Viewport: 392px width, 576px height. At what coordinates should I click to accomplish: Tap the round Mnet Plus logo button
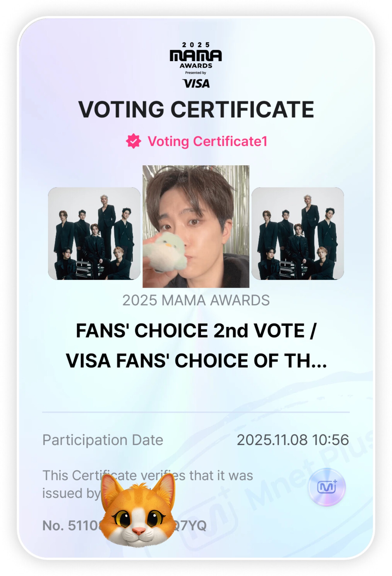click(327, 487)
